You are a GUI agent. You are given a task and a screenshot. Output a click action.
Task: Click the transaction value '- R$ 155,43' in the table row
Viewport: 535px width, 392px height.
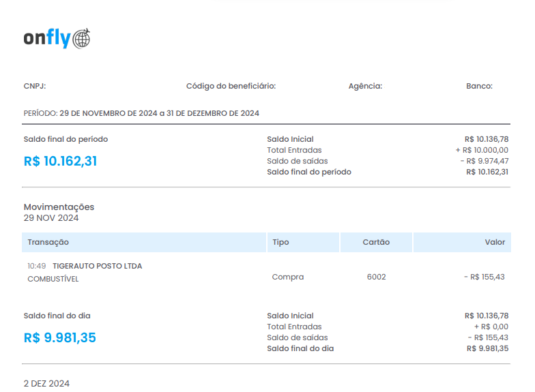click(x=485, y=277)
